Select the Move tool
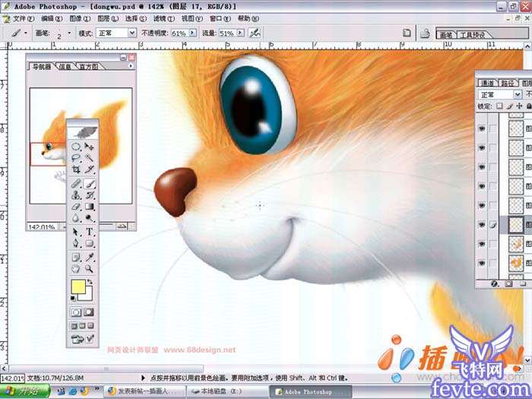The image size is (532, 399). tap(89, 147)
